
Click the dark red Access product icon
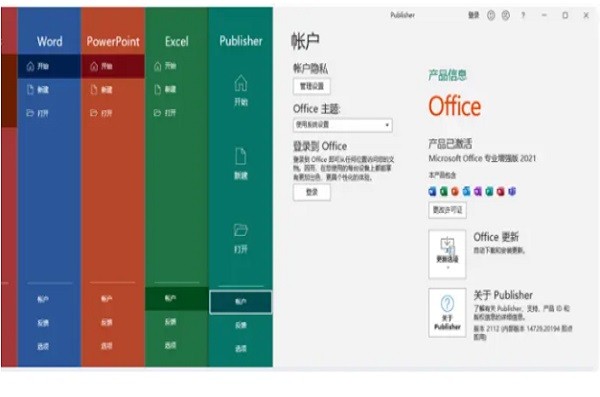501,191
